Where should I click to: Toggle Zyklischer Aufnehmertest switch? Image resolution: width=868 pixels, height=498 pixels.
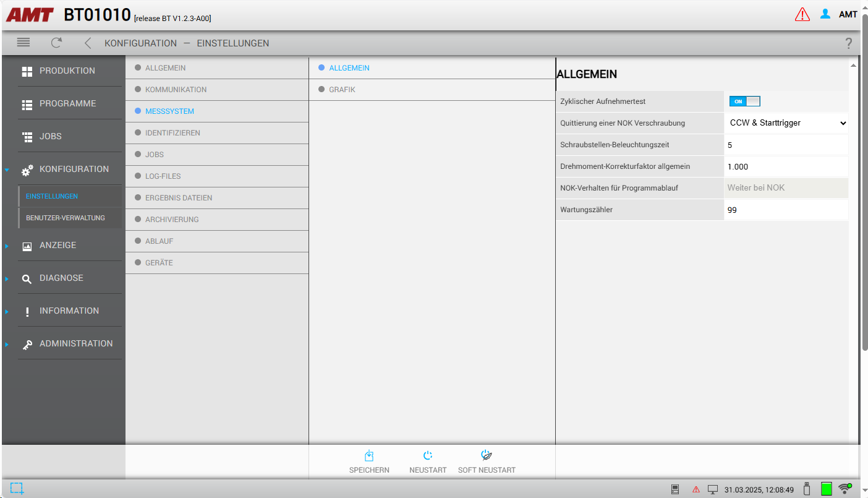(x=744, y=101)
